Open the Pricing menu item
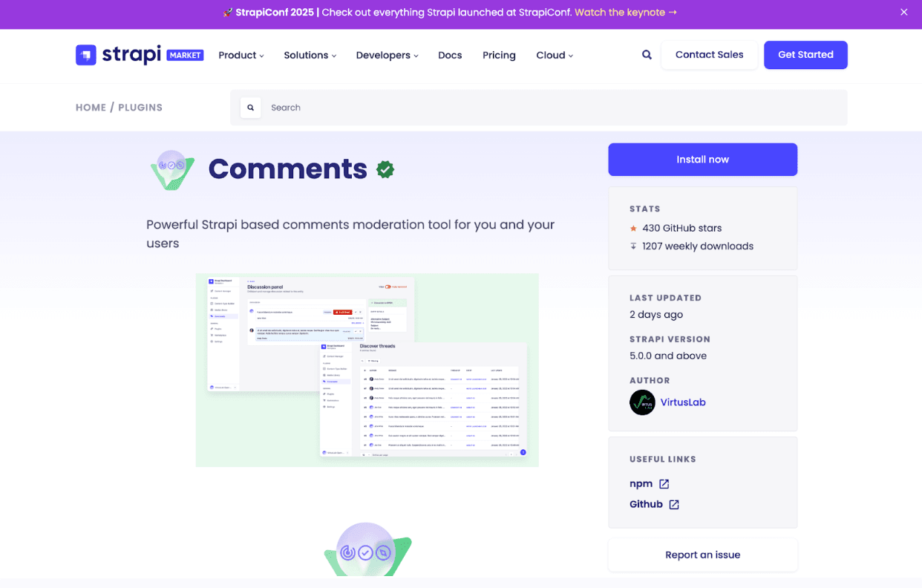The width and height of the screenshot is (922, 588). [499, 55]
